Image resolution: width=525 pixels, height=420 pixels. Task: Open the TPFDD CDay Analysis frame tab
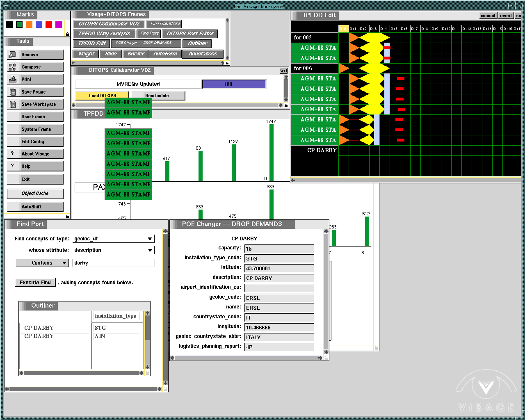tap(104, 34)
